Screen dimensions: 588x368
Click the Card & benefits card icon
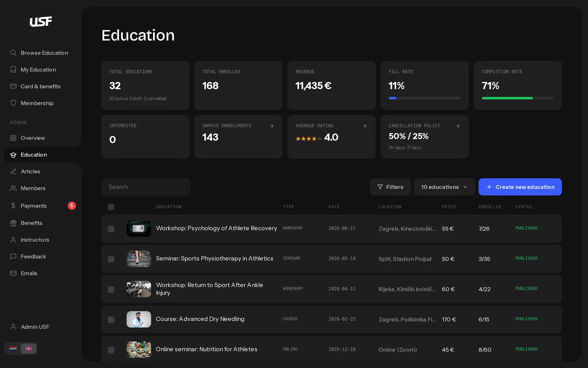pos(13,86)
